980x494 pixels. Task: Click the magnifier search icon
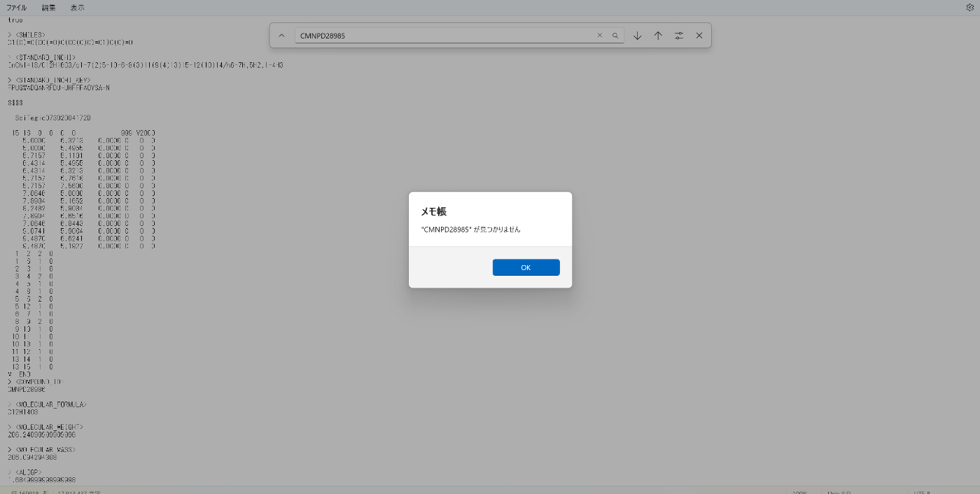[x=615, y=36]
